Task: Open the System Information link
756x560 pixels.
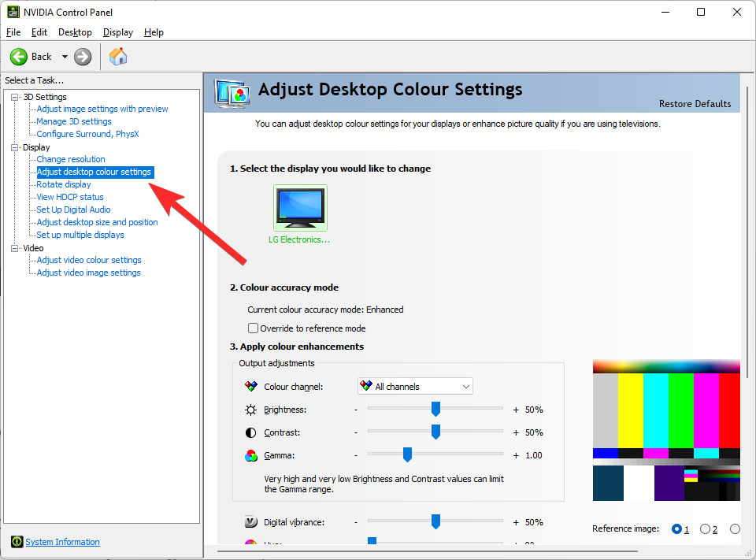Action: click(x=61, y=542)
